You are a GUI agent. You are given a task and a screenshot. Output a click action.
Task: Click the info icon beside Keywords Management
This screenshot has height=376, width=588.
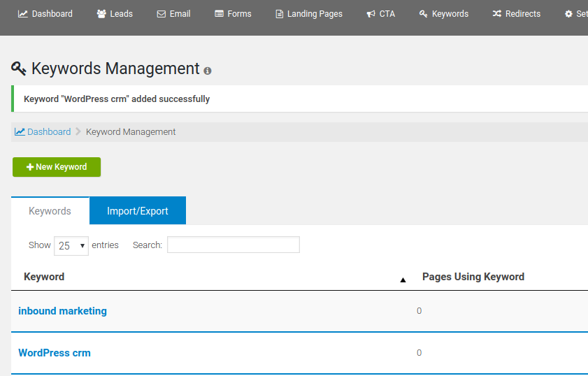coord(208,71)
